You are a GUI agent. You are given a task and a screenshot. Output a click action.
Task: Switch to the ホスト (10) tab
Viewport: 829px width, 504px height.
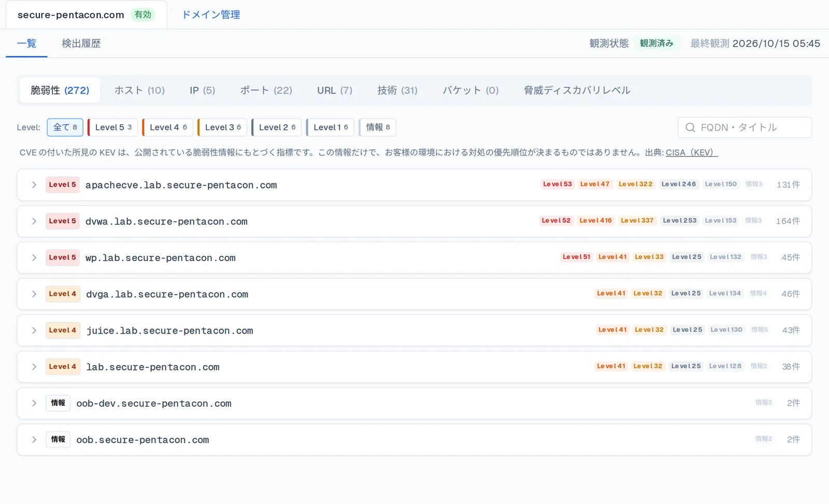(139, 90)
